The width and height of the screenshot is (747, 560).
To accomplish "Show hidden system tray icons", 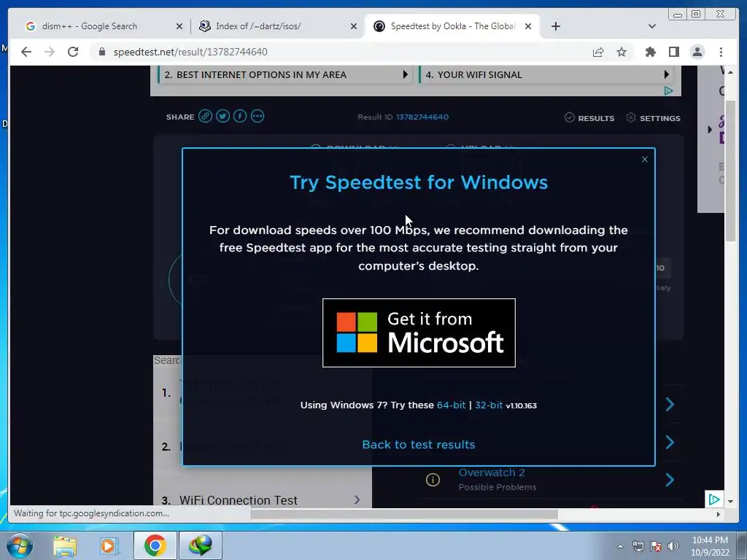I will tap(620, 546).
